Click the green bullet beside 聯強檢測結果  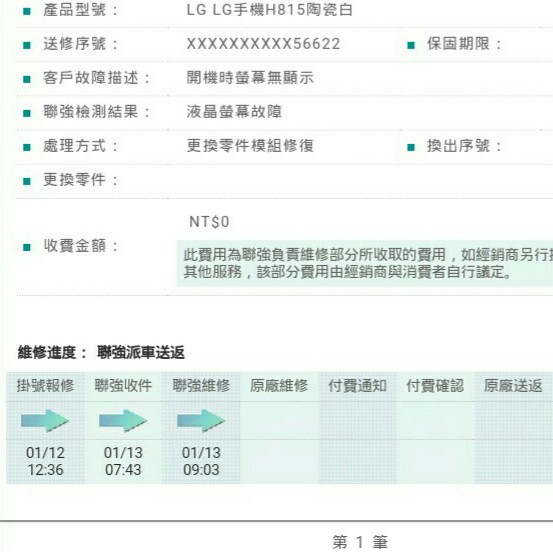tap(27, 113)
